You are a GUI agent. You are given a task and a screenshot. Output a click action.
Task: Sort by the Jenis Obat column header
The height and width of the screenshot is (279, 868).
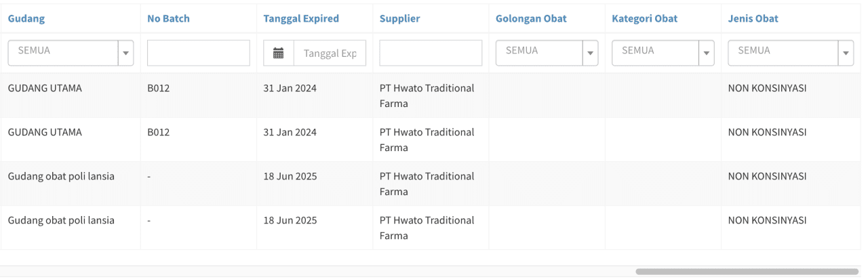(753, 18)
